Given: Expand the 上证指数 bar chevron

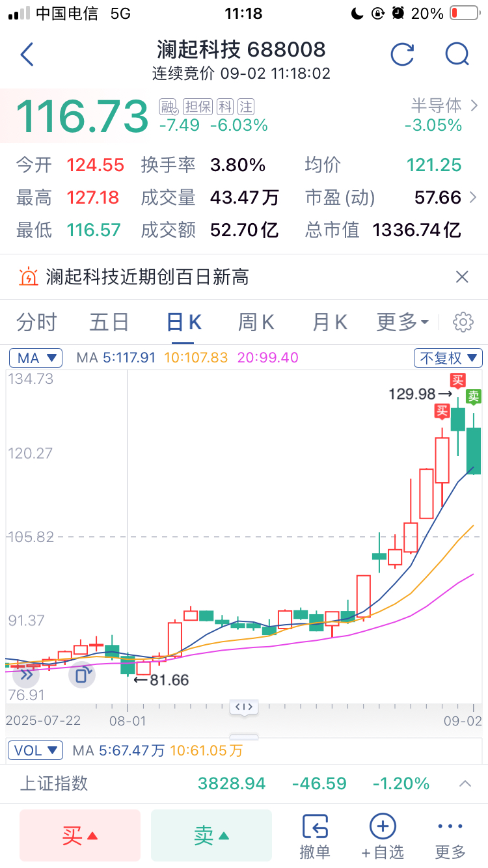Looking at the screenshot, I should point(465,783).
